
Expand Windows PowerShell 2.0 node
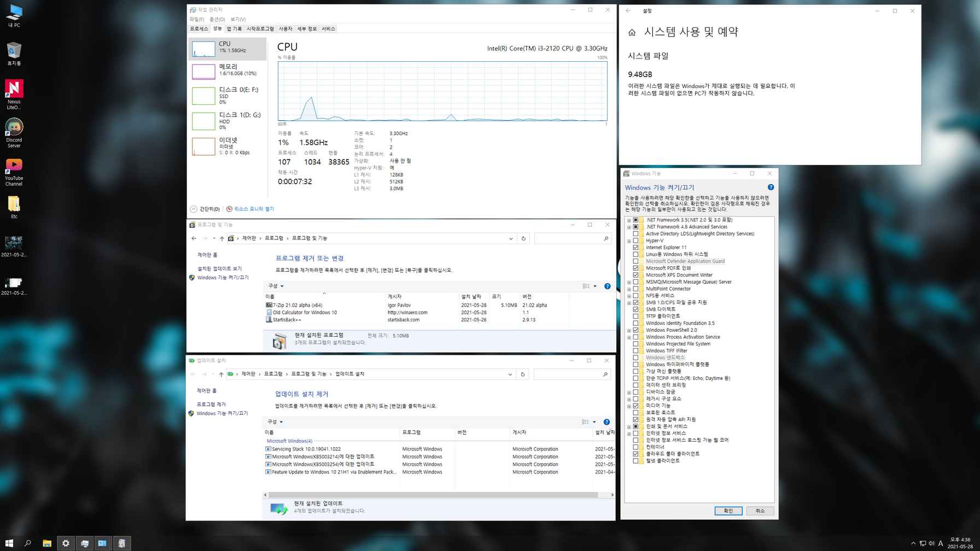click(629, 330)
